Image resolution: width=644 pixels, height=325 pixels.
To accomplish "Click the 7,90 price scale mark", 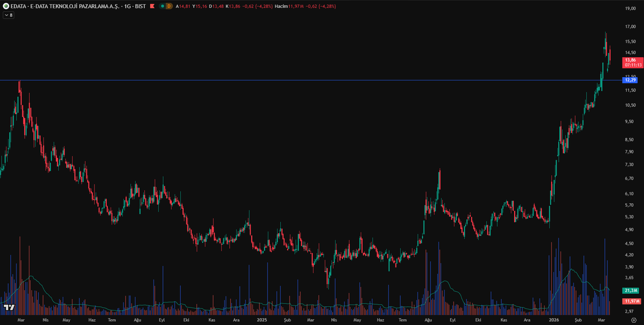I will tap(630, 152).
